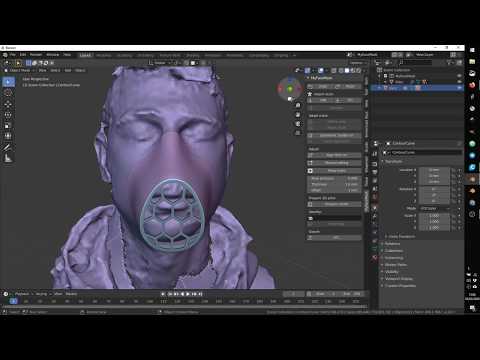Viewport: 480px width, 360px height.
Task: Select the Move tool in left toolbar
Action: point(8,104)
